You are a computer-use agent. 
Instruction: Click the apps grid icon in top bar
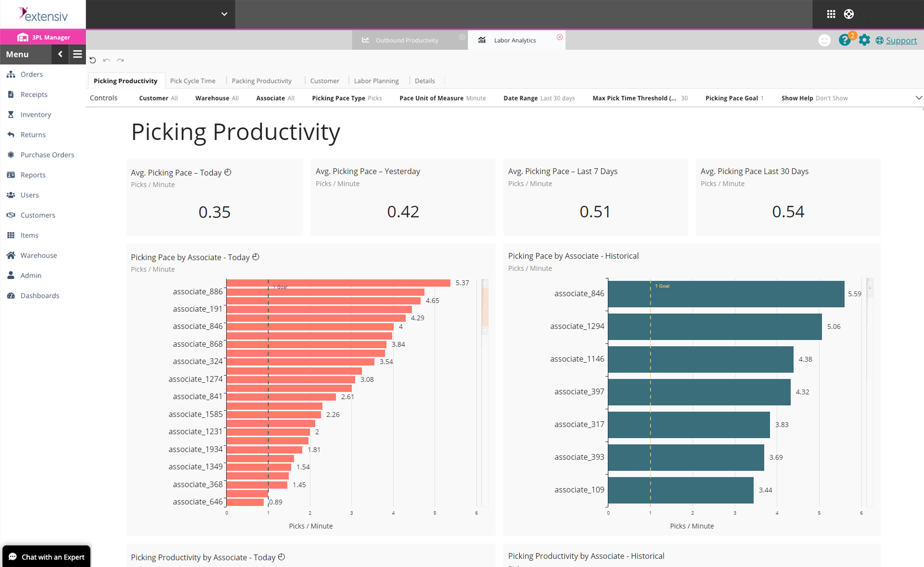coord(831,14)
